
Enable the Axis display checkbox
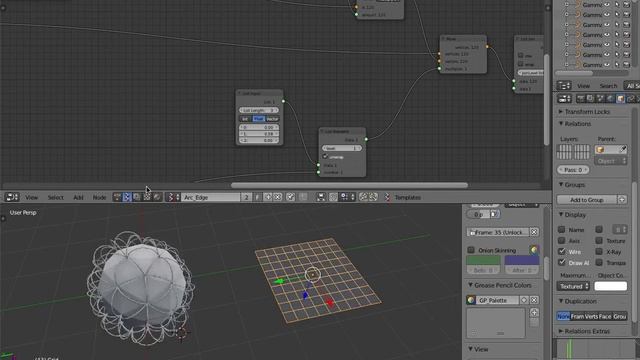click(562, 240)
